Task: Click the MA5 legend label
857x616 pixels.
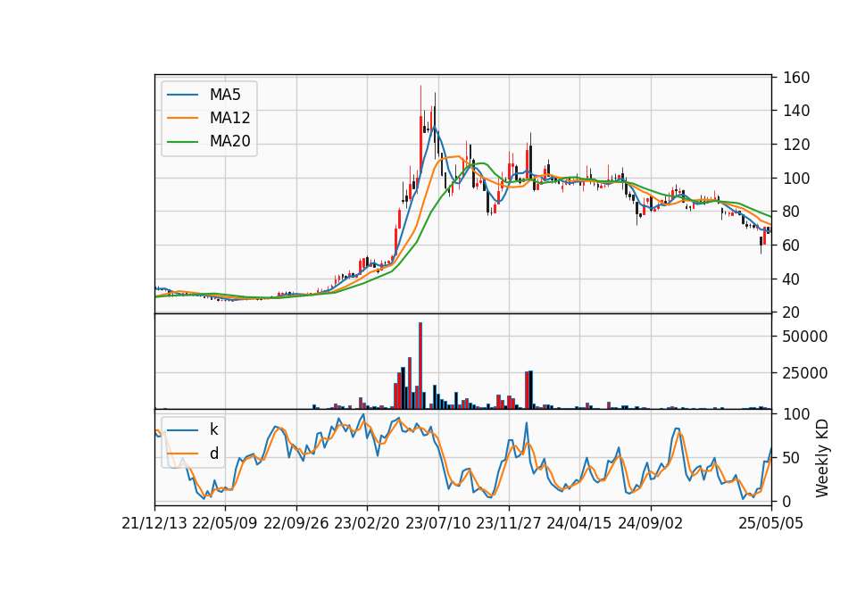Action: (225, 95)
